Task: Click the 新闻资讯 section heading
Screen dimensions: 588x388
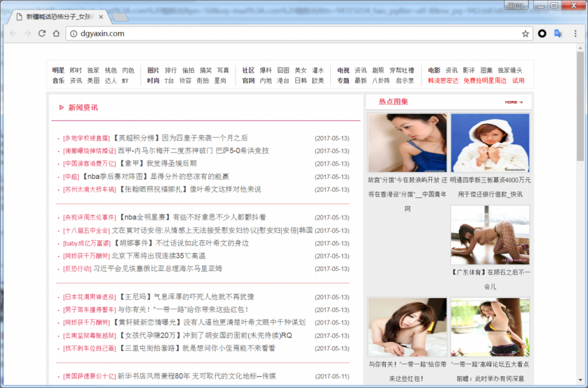Action: click(x=83, y=107)
